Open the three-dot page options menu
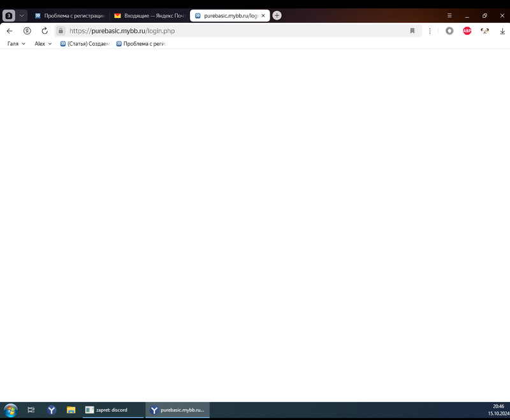This screenshot has width=510, height=420. click(x=430, y=31)
